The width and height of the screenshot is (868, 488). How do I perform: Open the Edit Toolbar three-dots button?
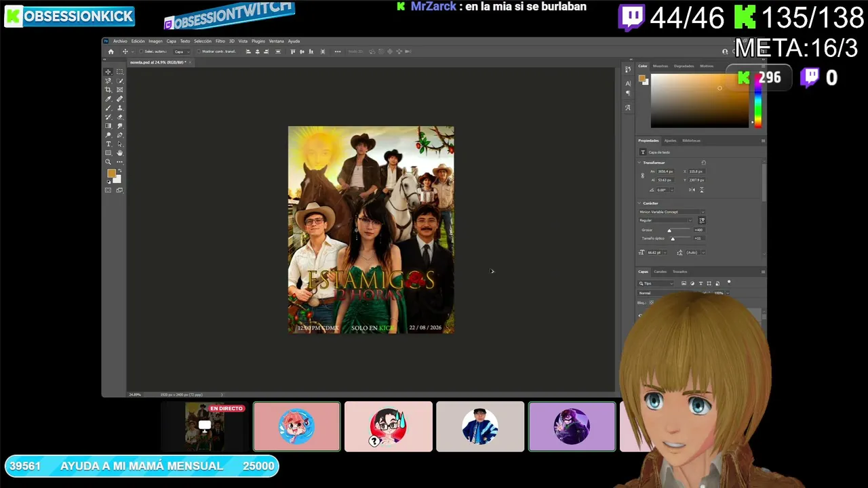[x=120, y=162]
